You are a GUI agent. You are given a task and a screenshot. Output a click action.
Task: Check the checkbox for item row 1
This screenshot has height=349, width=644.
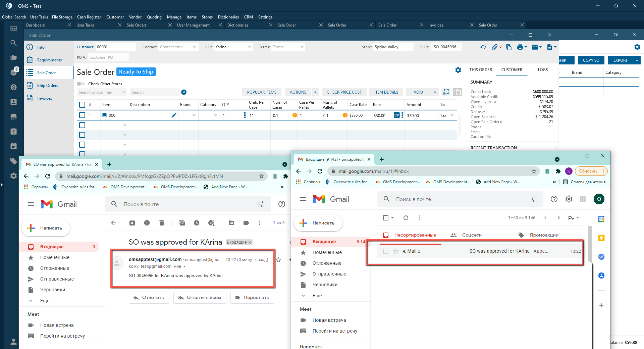click(82, 115)
